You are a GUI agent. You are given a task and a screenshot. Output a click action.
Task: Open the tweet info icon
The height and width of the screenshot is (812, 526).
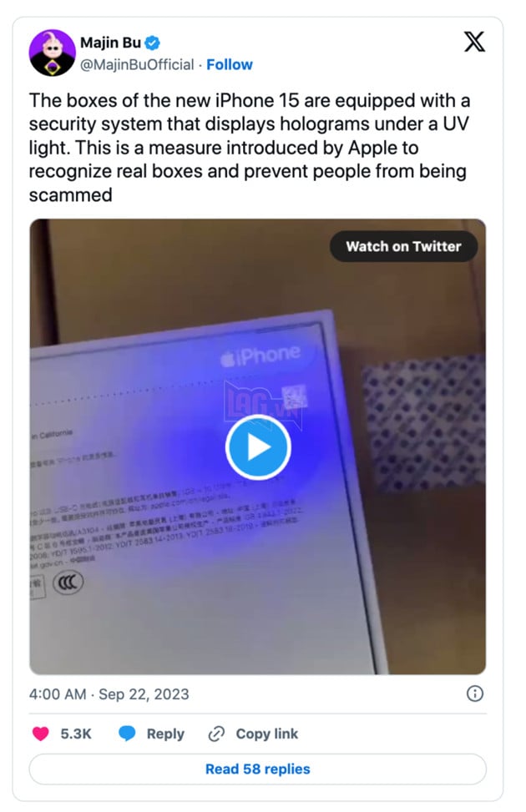tap(475, 693)
